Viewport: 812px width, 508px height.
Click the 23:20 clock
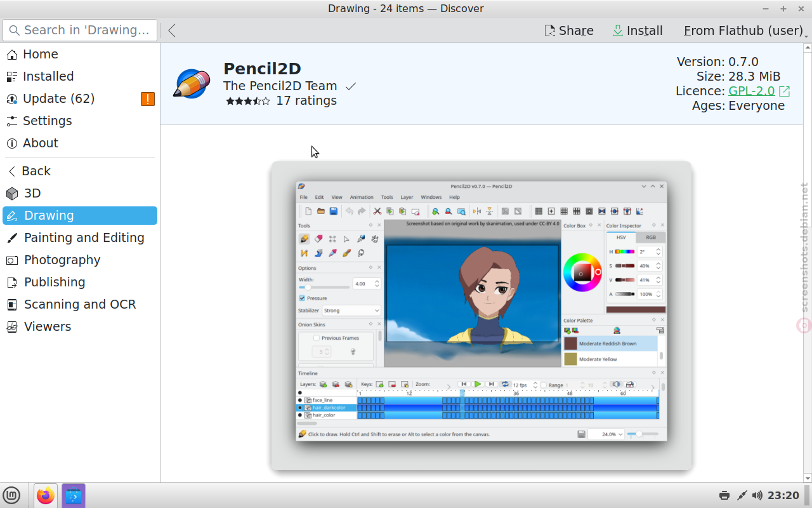click(783, 495)
